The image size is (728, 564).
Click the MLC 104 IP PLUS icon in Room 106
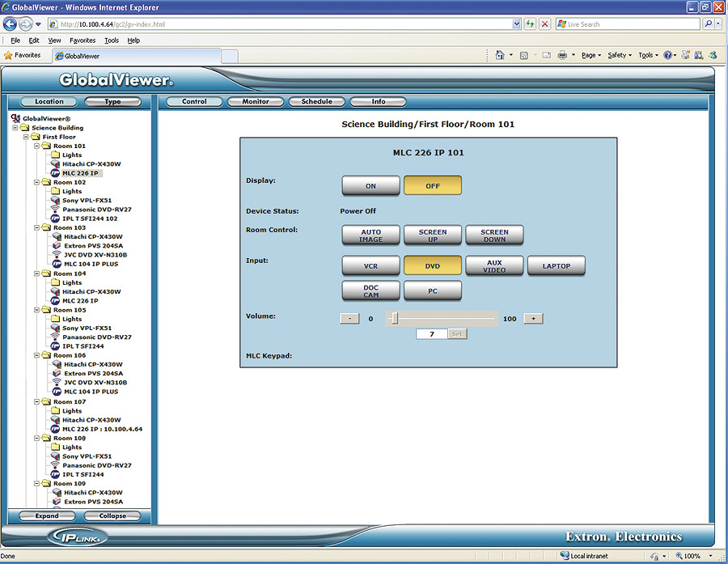tap(57, 392)
